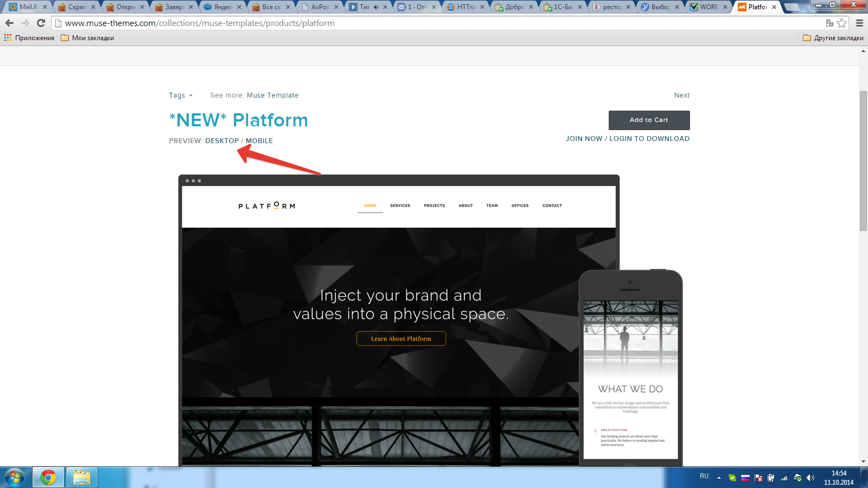
Task: Open the Windows Start menu
Action: click(x=15, y=478)
